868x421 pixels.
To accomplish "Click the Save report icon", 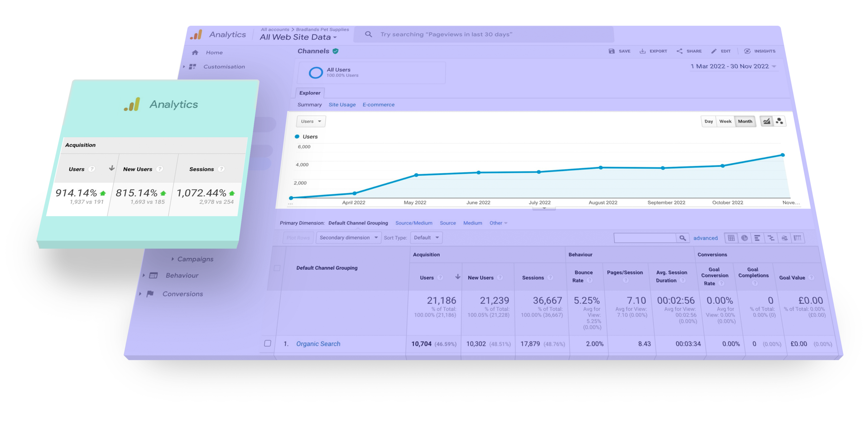I will (x=611, y=51).
